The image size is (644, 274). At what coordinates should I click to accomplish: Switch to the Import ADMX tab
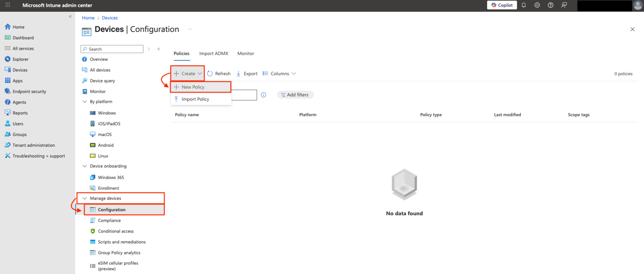(x=214, y=54)
